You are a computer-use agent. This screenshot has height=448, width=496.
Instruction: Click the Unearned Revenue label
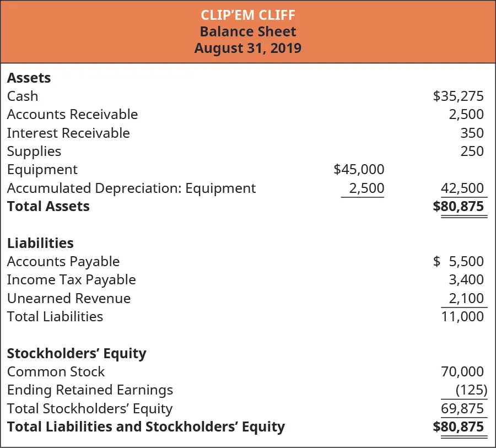[69, 299]
